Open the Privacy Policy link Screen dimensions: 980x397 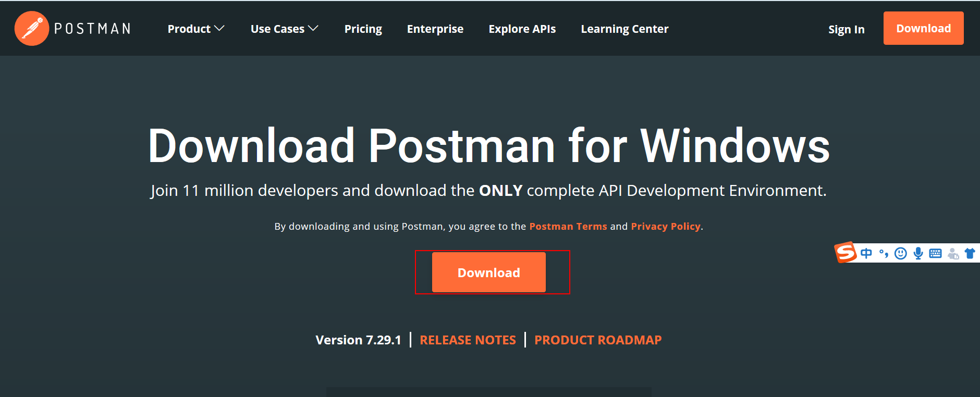666,226
